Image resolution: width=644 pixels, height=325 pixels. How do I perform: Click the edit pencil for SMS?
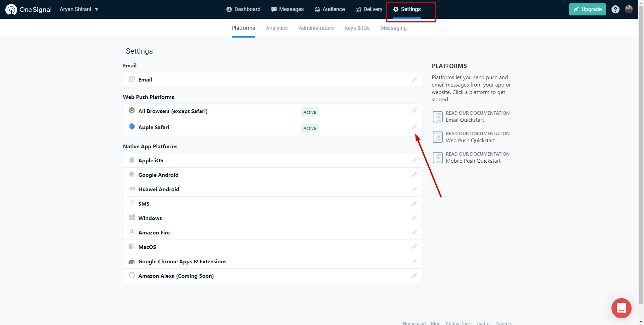pos(415,203)
